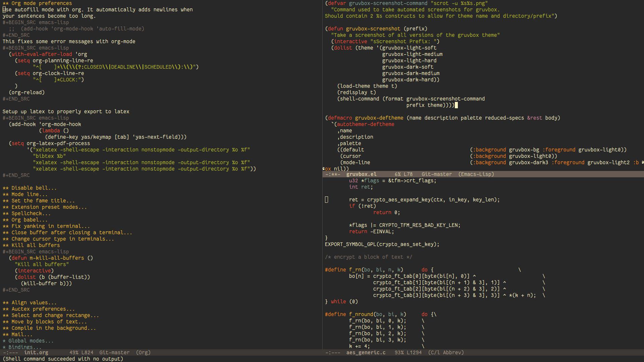Click the aes_generic.c buffer name in the mode line
Viewport: 644px width, 362px height.
point(366,353)
